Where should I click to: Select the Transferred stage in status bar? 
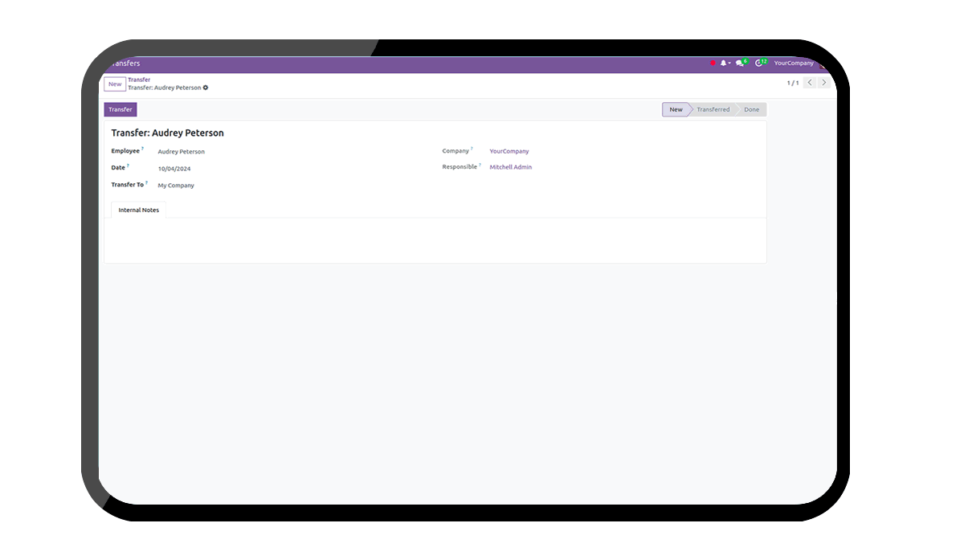(713, 109)
